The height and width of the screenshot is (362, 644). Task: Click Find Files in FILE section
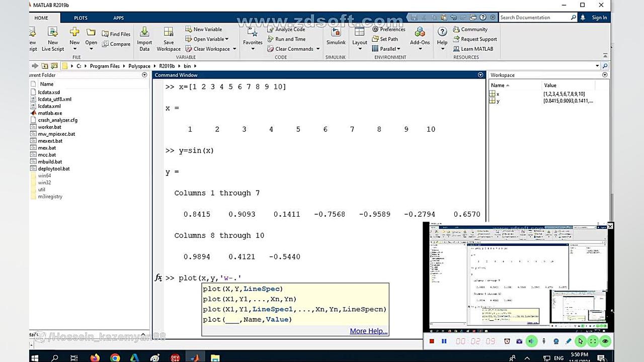tap(116, 34)
